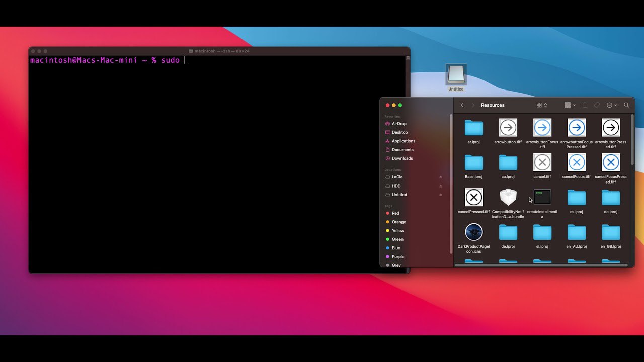Screen dimensions: 644x362
Task: Click the Favorites heading in sidebar
Action: [392, 116]
